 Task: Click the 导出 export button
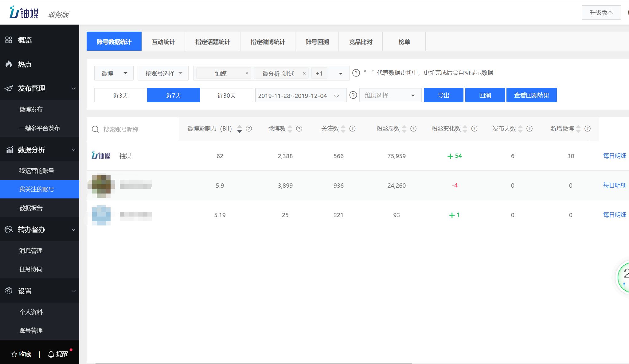tap(443, 95)
